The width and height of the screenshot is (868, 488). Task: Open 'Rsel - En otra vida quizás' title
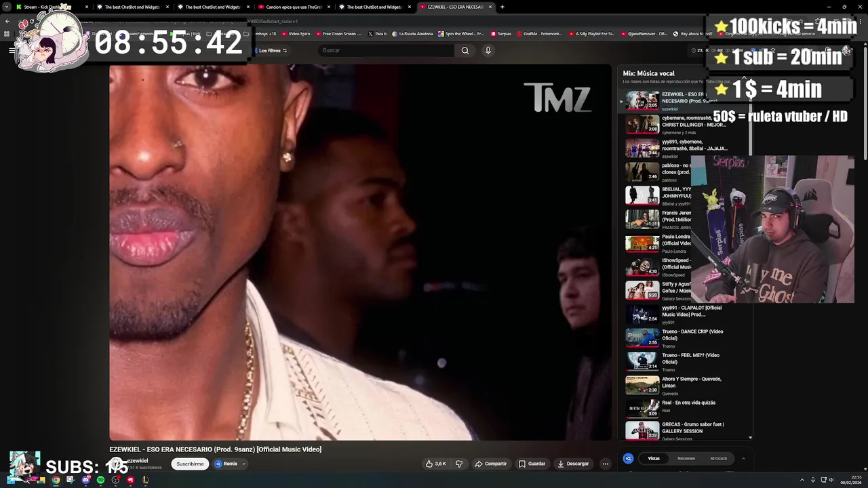(x=688, y=403)
